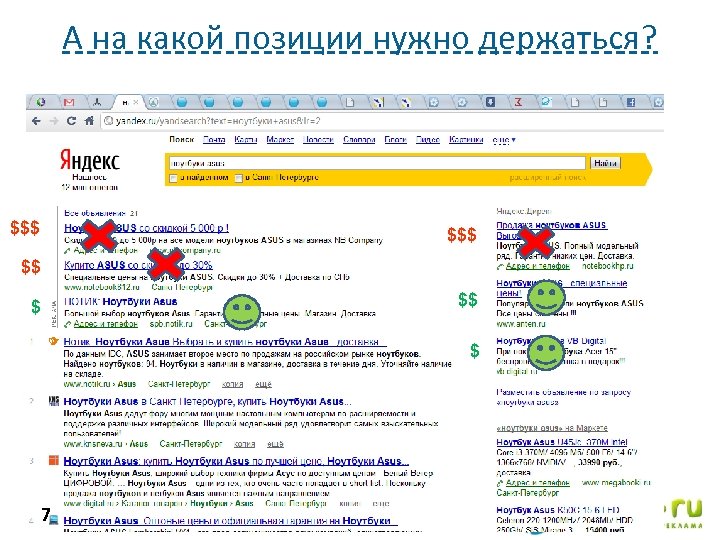Open Новости in Yandex top navigation
The width and height of the screenshot is (720, 540).
click(318, 140)
